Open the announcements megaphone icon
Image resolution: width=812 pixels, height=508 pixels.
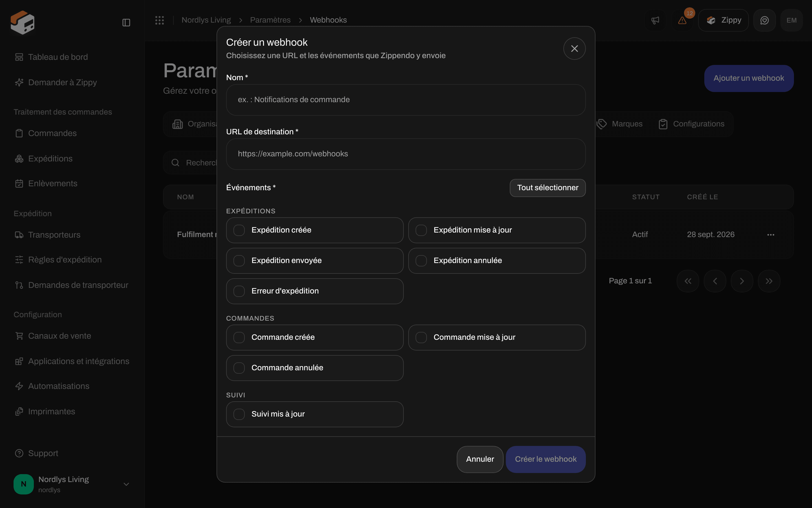(x=655, y=20)
